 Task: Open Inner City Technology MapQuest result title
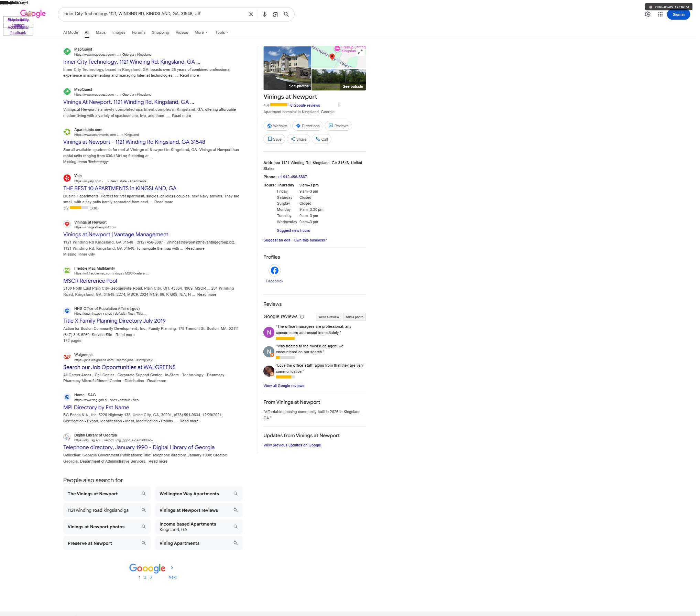(132, 62)
